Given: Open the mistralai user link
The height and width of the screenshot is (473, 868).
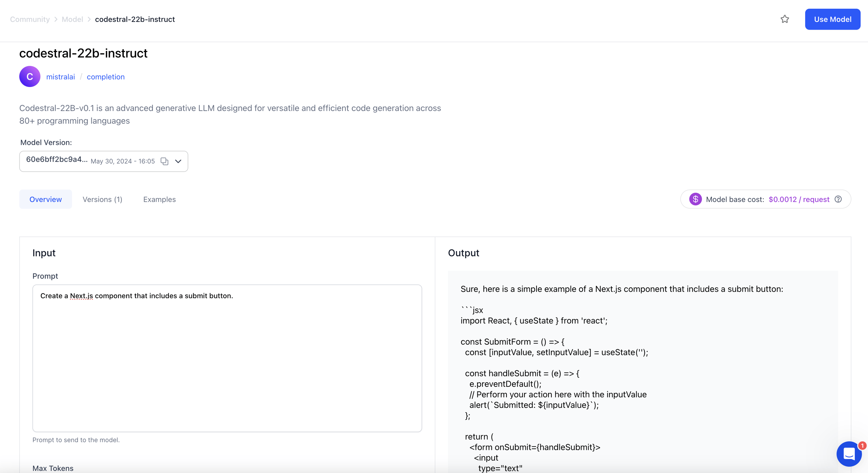Looking at the screenshot, I should point(61,77).
